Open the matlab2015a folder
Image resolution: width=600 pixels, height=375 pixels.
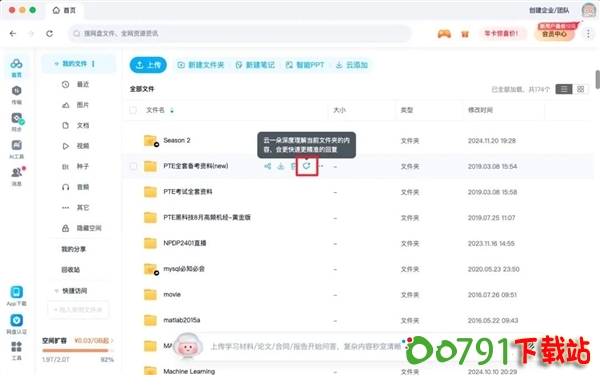[181, 320]
